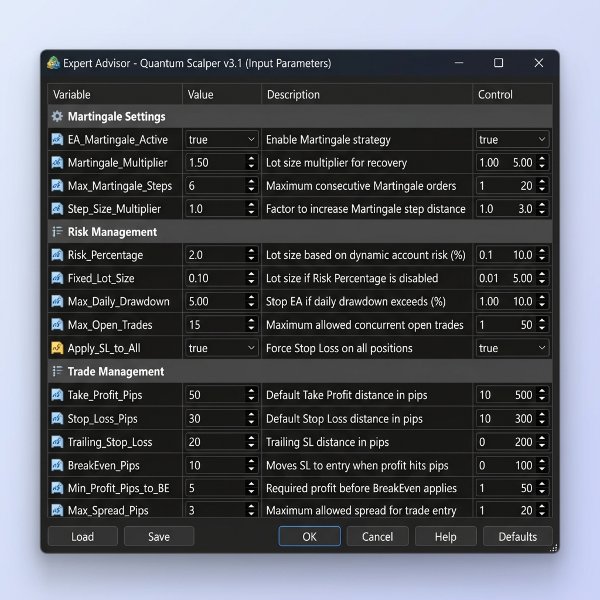Click the icon next to Stop_Loss_Pips
Viewport: 600px width, 600px height.
coord(57,419)
